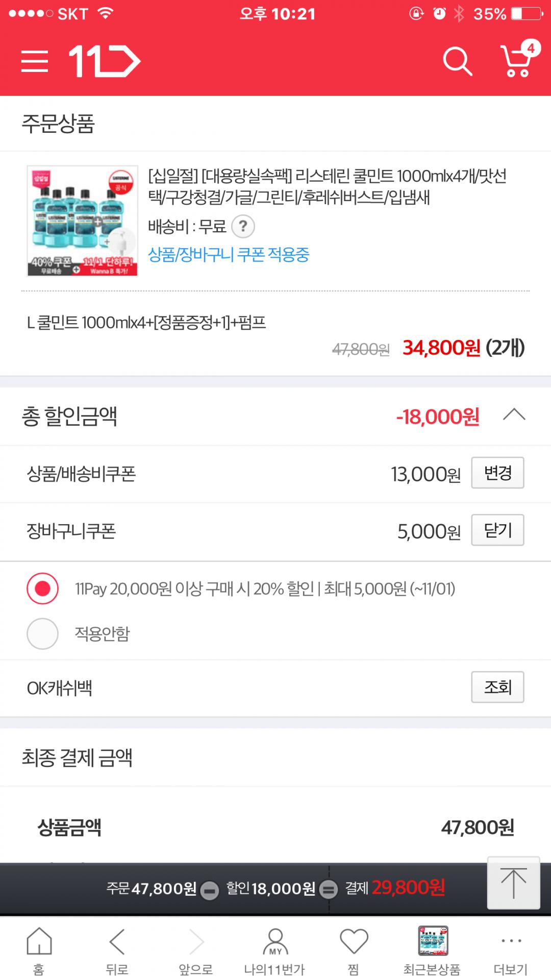The height and width of the screenshot is (980, 551).
Task: Collapse the 총 할인금액 section
Action: (514, 415)
